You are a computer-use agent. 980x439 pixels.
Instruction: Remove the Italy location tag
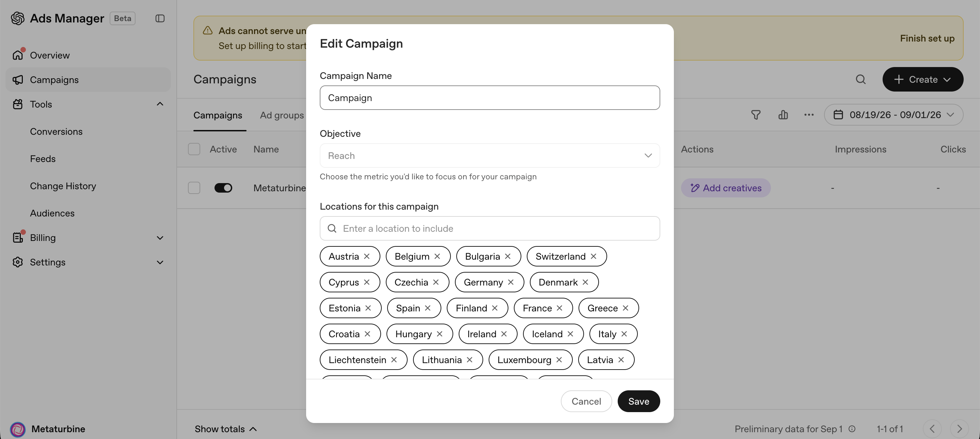point(624,334)
